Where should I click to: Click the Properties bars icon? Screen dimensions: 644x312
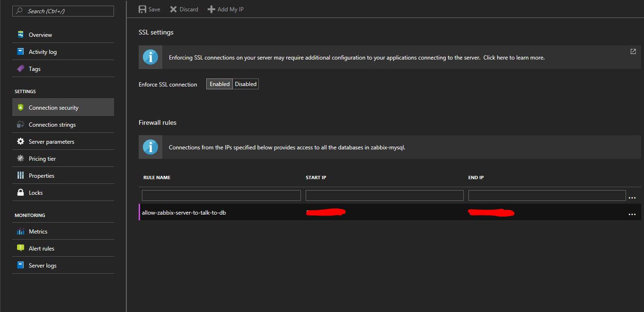(20, 175)
